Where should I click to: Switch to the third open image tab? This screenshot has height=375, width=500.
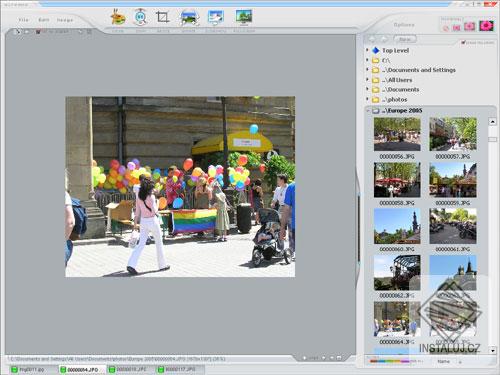pos(130,370)
